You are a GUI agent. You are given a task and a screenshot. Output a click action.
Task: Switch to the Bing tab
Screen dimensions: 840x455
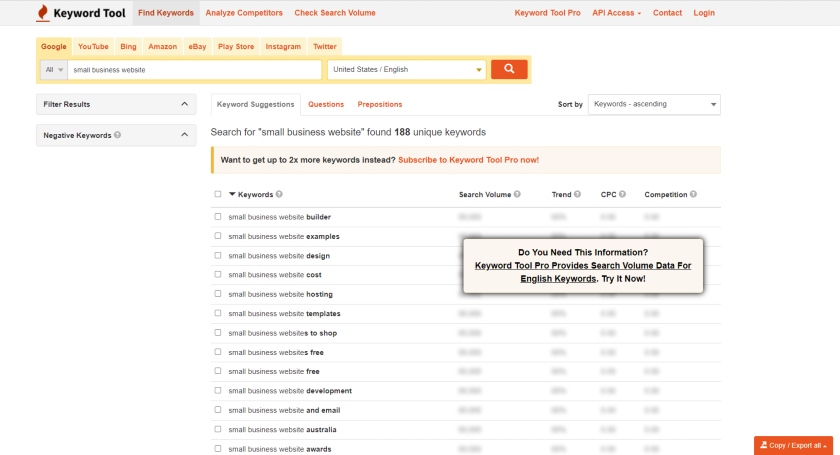(128, 47)
